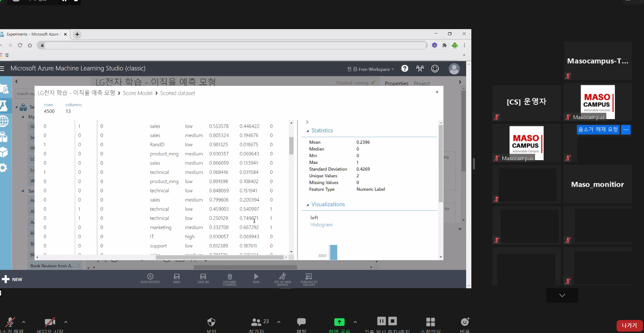Open the community people icon
Viewport: 644px width, 333px height.
pos(420,69)
